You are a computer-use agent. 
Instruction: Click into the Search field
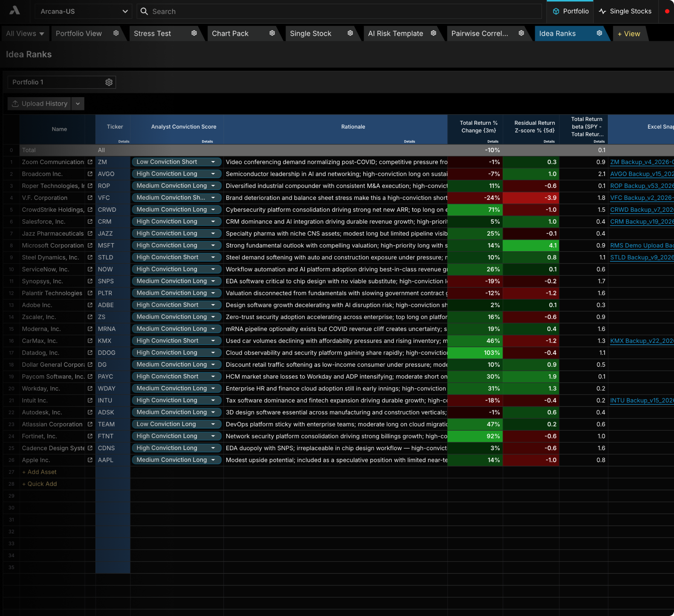click(339, 12)
